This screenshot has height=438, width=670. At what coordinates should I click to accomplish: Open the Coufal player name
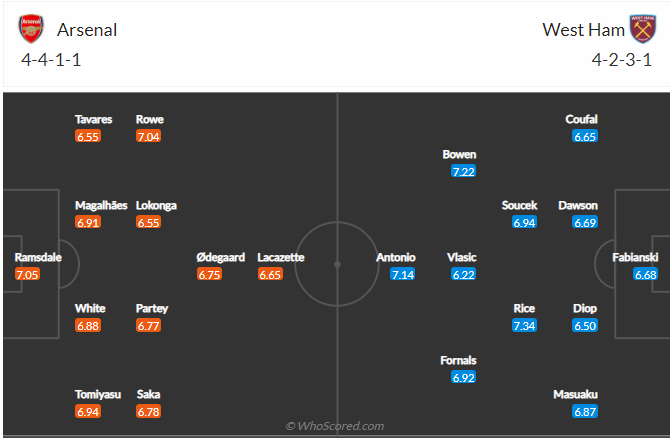[581, 119]
